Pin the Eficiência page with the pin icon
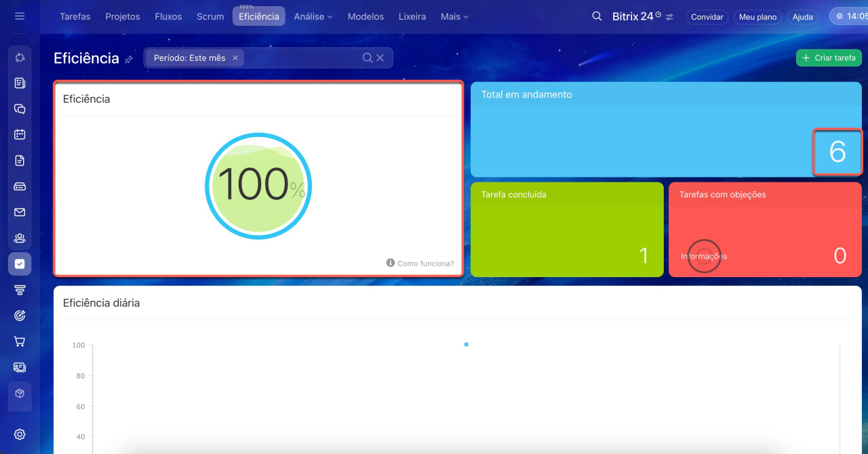868x454 pixels. coord(129,60)
